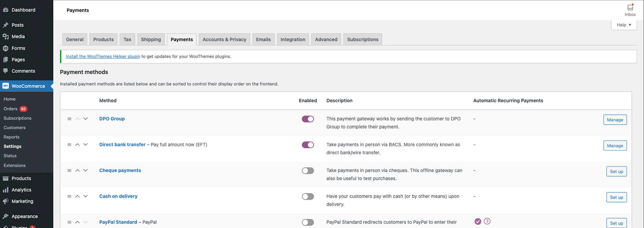Viewport: 644px width, 228px height.
Task: Click Manage for Direct bank transfer
Action: click(615, 146)
